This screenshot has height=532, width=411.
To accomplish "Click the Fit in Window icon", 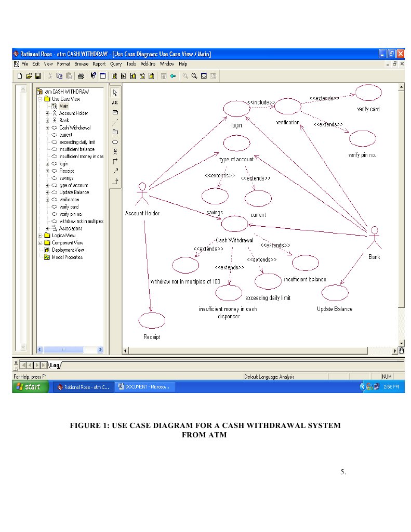I will pyautogui.click(x=204, y=76).
